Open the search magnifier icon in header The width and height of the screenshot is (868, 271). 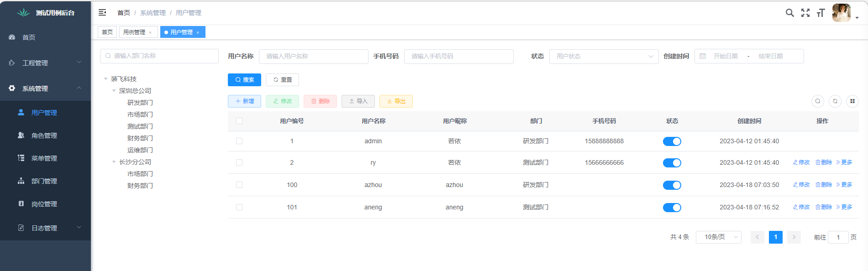click(789, 13)
